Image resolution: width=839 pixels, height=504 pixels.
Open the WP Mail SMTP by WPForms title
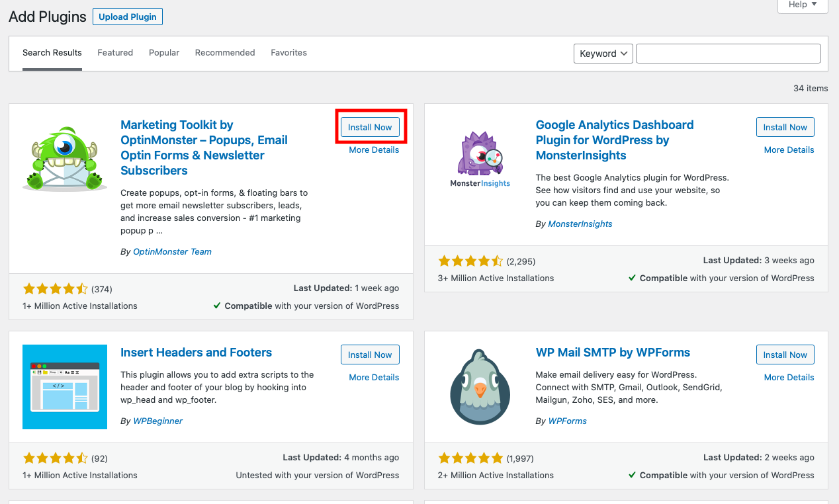(x=613, y=353)
